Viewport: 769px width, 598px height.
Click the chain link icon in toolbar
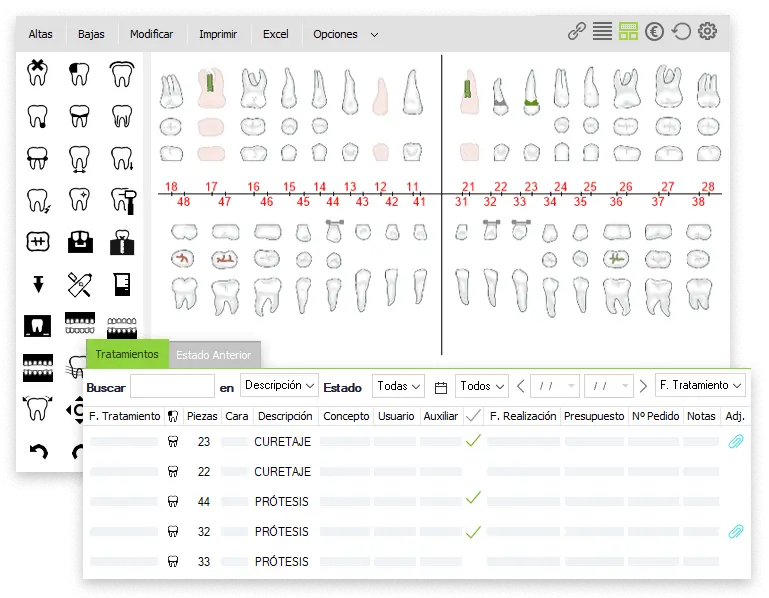tap(576, 32)
